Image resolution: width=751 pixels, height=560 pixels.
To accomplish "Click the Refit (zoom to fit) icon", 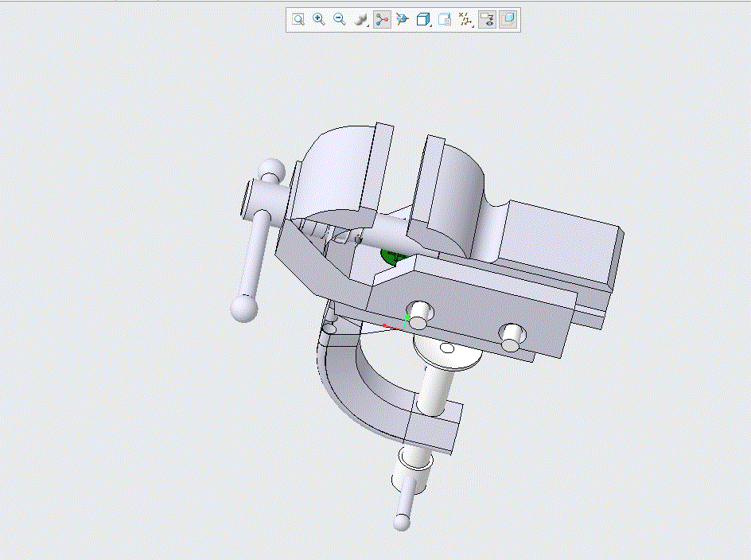I will coord(298,20).
